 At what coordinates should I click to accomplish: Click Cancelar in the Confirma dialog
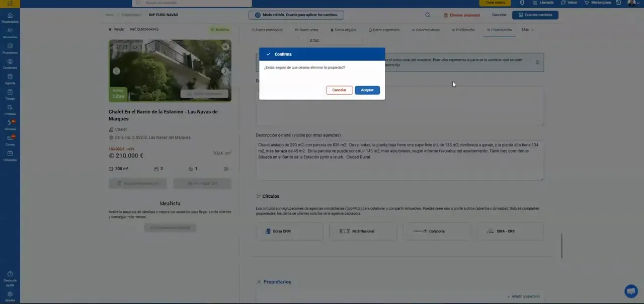[x=339, y=90]
